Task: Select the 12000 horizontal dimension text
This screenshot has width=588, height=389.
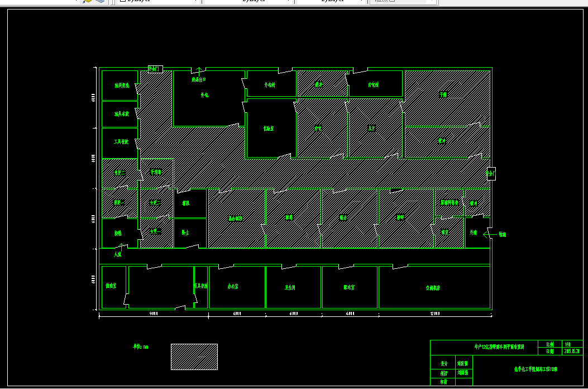Action: pyautogui.click(x=434, y=314)
